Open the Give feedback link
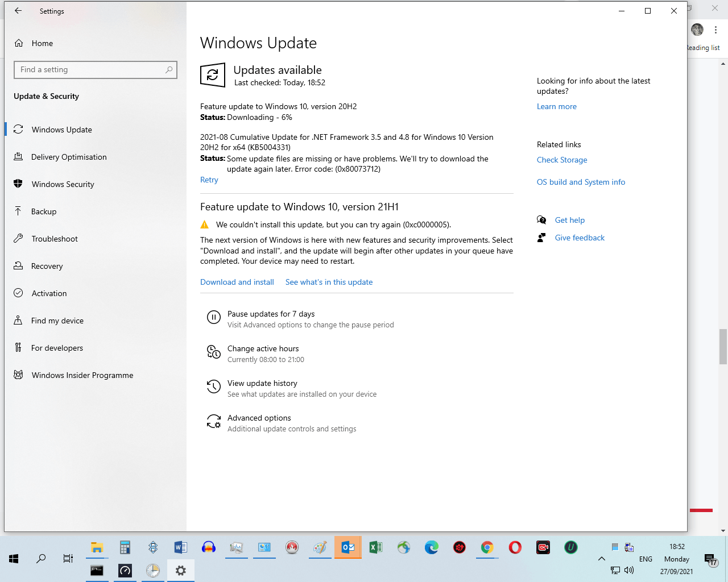The width and height of the screenshot is (728, 582). pyautogui.click(x=580, y=238)
